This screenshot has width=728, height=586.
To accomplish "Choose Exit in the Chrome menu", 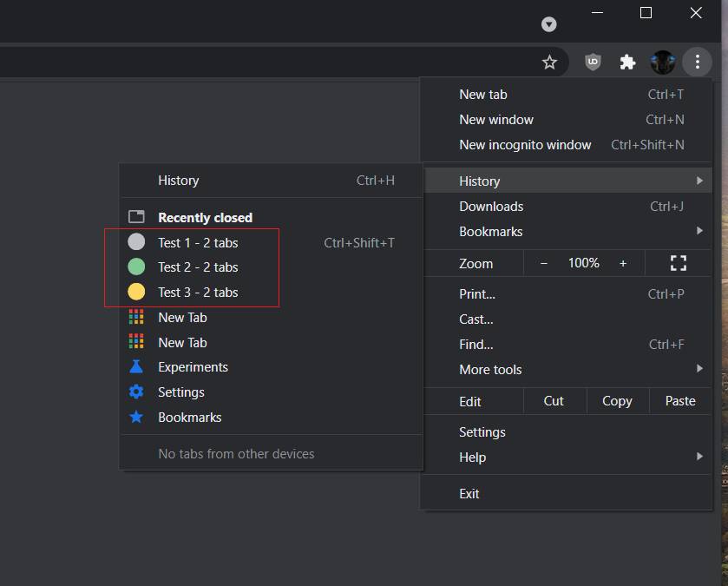I will click(566, 494).
